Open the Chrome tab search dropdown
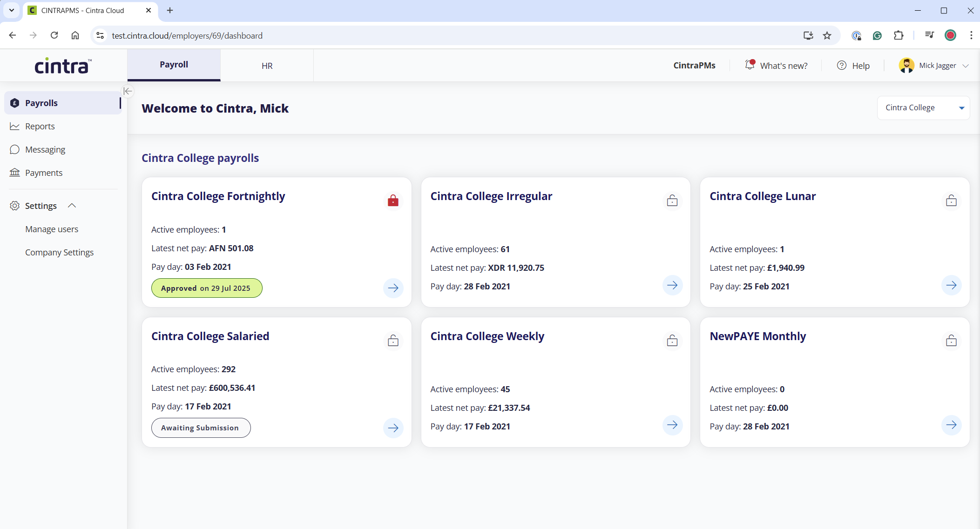This screenshot has width=980, height=529. [x=11, y=10]
